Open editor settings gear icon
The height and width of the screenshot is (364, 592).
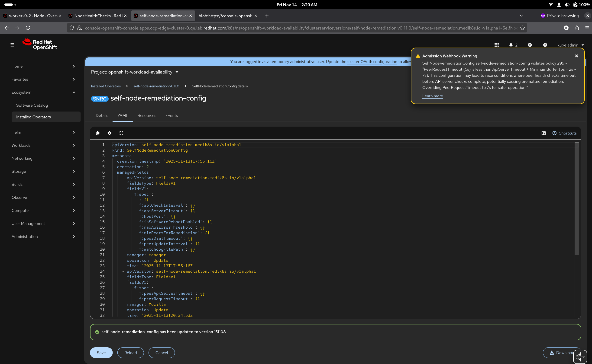(109, 133)
